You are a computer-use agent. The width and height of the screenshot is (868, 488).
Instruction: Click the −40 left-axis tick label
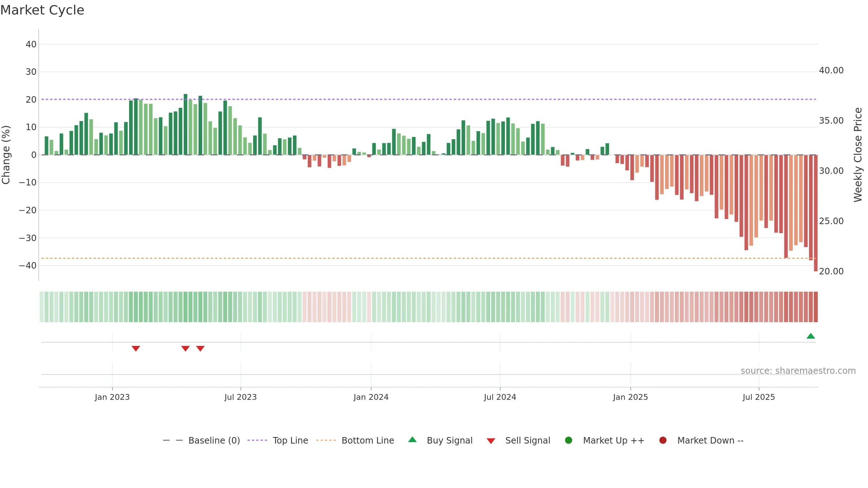click(x=28, y=266)
